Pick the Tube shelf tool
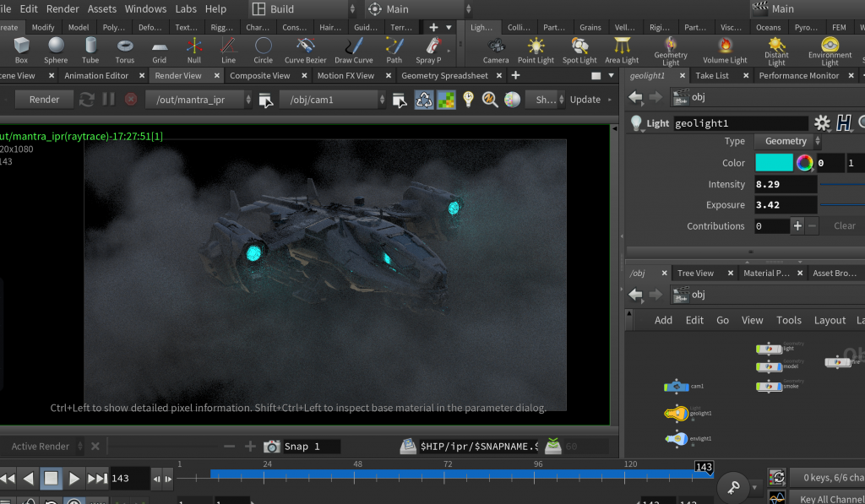Image resolution: width=865 pixels, height=504 pixels. point(90,50)
